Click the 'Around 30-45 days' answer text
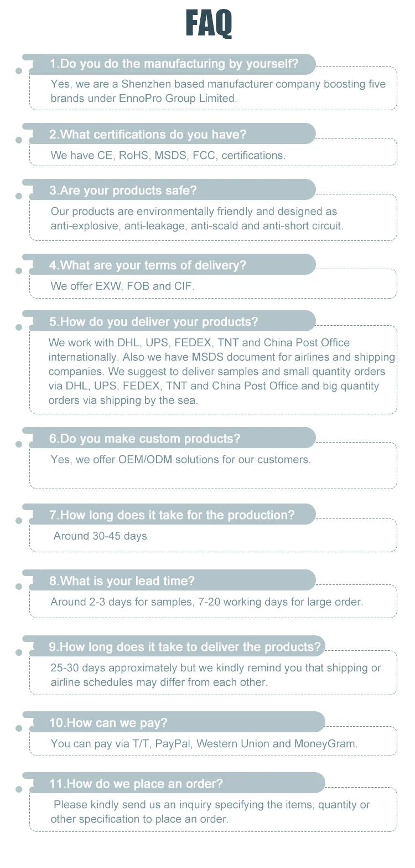415x868 pixels. pos(100,536)
